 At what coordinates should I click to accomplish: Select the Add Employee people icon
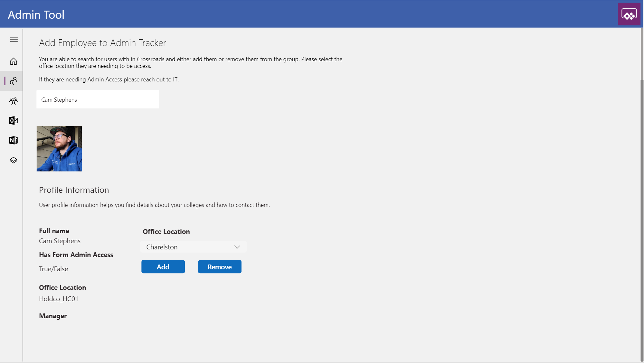13,81
